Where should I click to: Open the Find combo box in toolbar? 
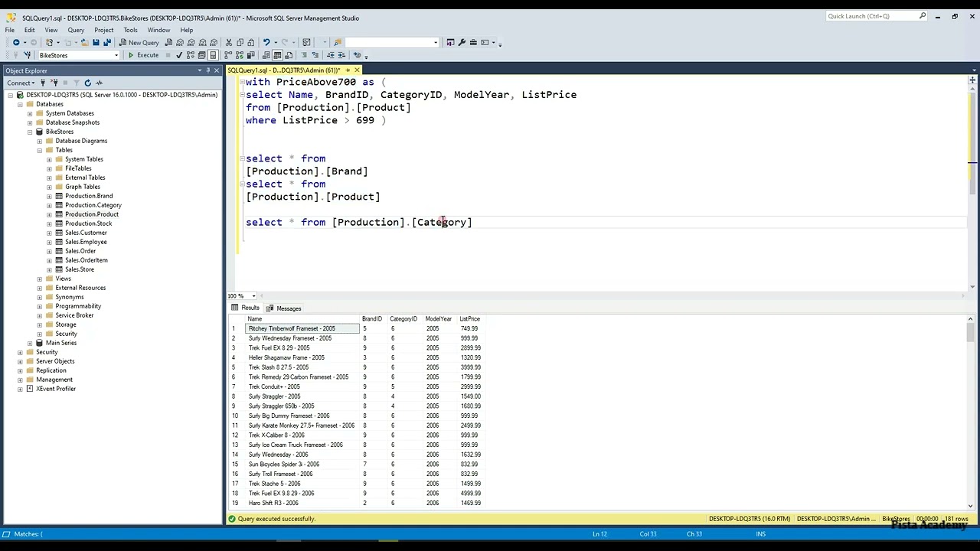tap(391, 42)
